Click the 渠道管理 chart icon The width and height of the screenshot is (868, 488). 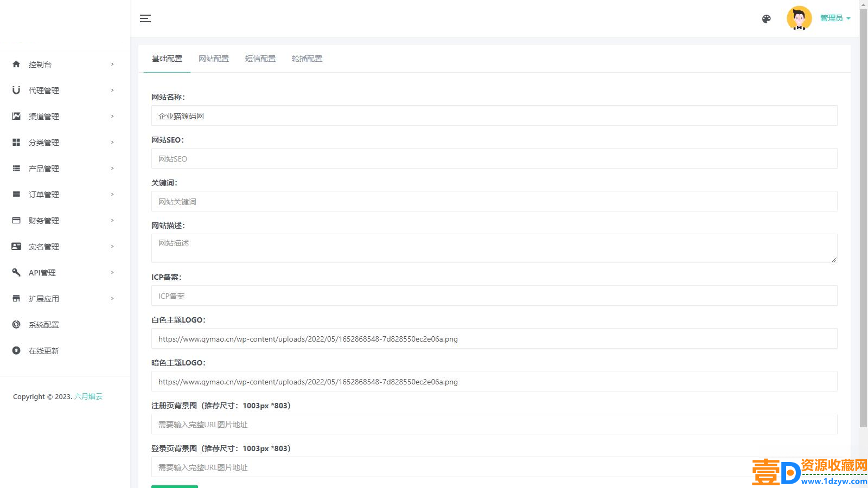click(x=16, y=116)
